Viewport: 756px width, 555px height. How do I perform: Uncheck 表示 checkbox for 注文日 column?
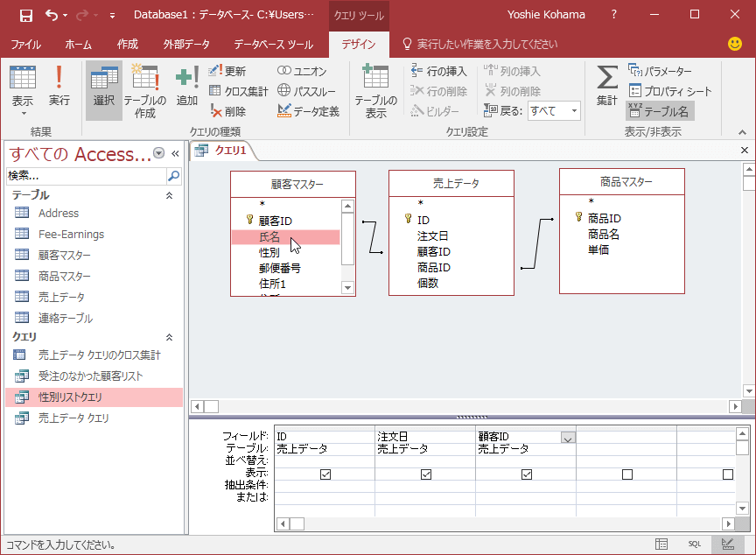426,474
